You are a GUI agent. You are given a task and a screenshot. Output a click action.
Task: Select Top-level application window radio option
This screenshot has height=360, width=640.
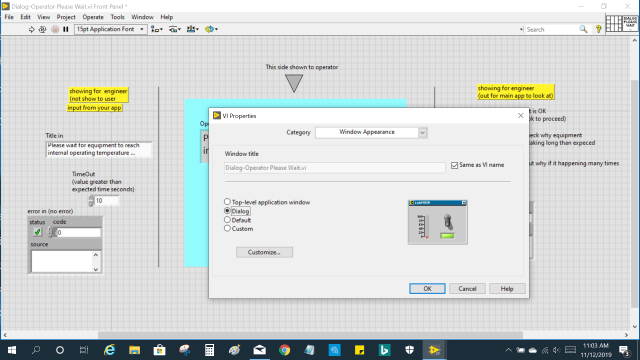(x=227, y=202)
